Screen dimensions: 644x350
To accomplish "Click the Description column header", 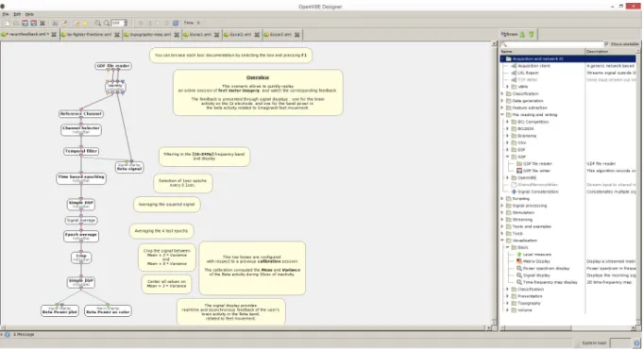I will [610, 52].
